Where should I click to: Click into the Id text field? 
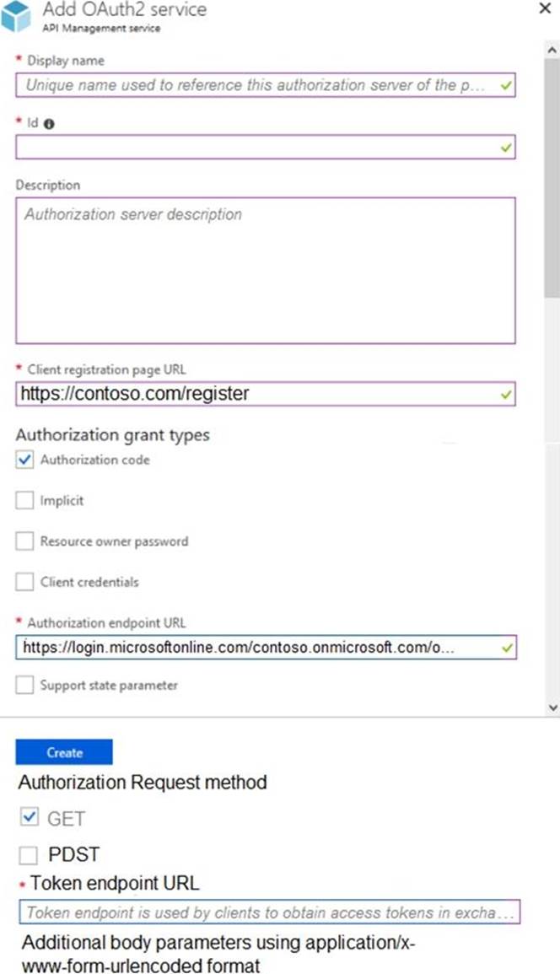253,147
